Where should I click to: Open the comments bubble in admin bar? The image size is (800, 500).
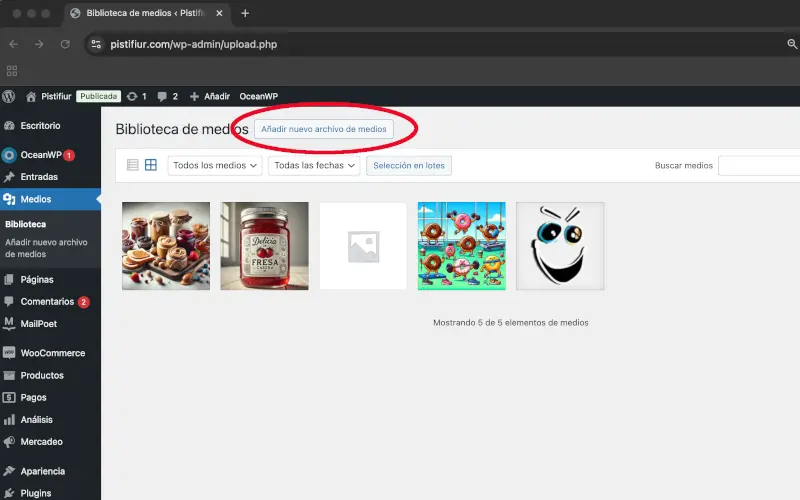[163, 96]
